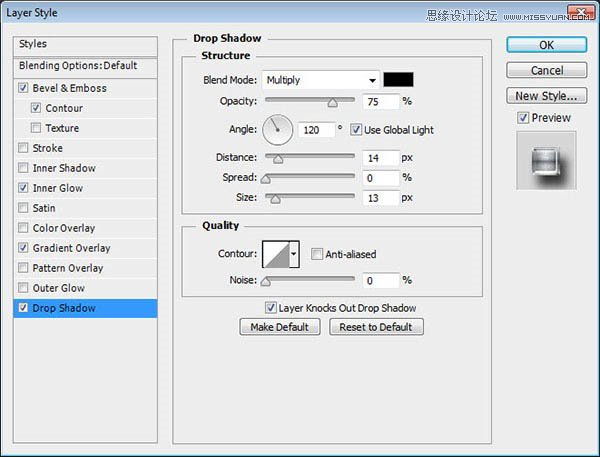Image resolution: width=600 pixels, height=457 pixels.
Task: Click the Size slider handle
Action: tap(275, 199)
